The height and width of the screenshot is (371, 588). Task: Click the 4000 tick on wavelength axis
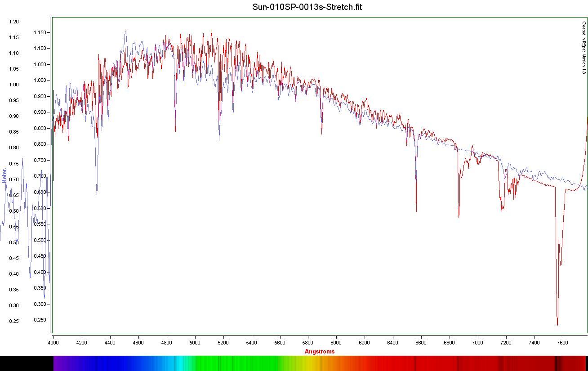point(53,343)
